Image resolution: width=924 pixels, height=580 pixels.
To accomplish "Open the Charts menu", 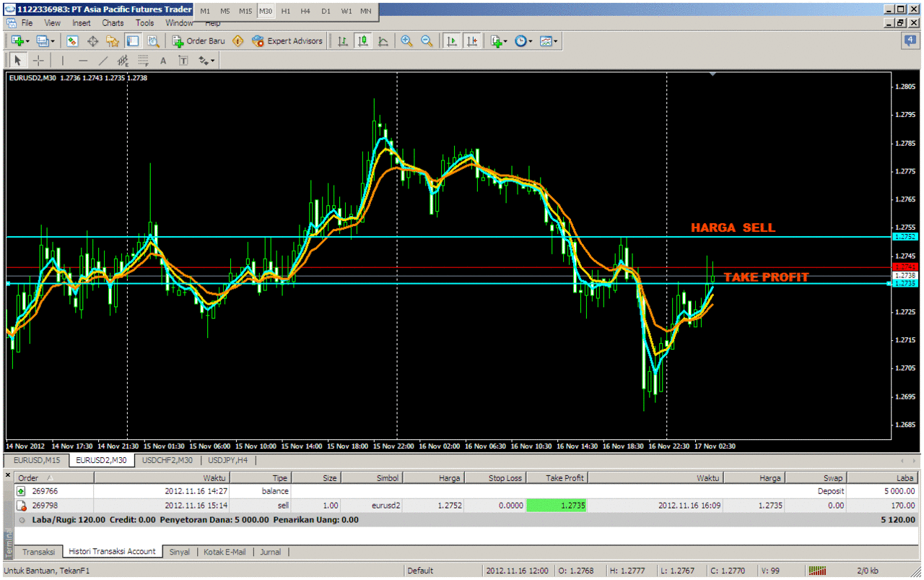I will click(x=113, y=23).
